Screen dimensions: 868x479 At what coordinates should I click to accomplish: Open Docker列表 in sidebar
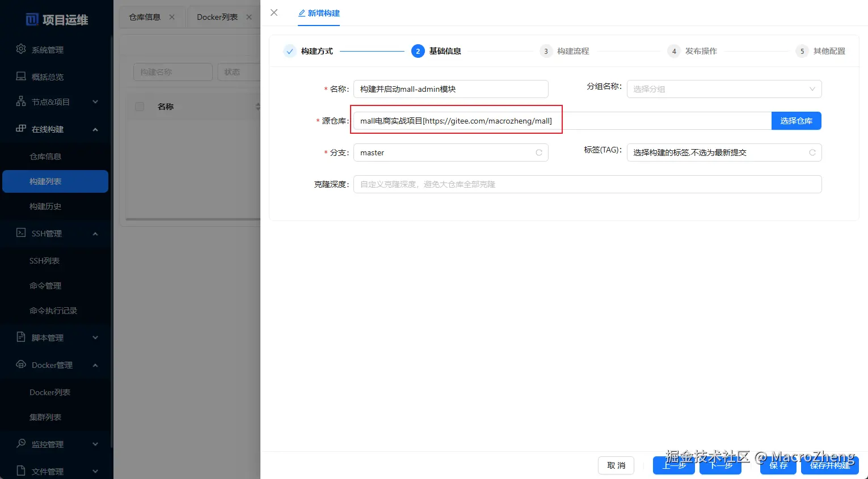coord(56,392)
